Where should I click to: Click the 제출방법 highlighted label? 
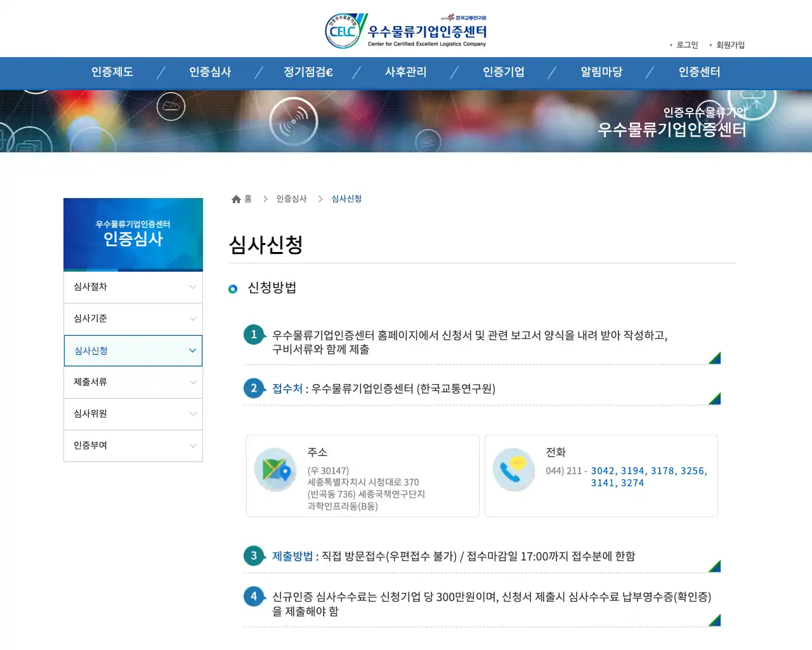(x=292, y=556)
